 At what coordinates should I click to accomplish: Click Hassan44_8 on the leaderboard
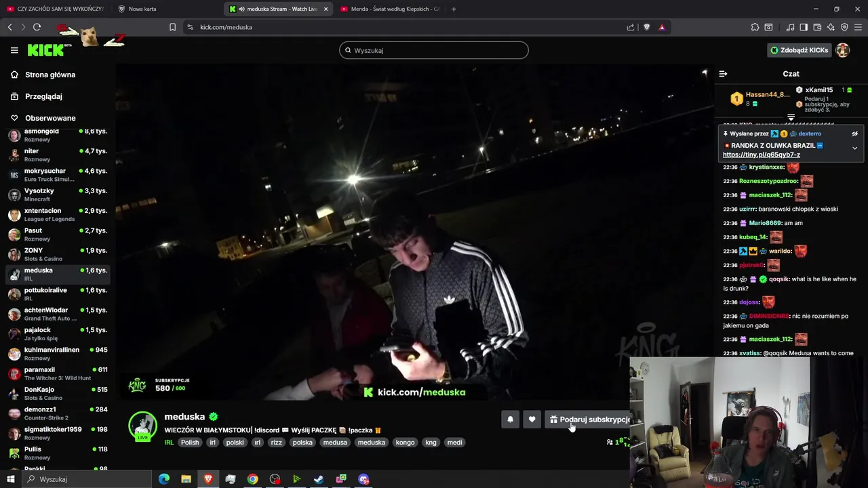[x=768, y=94]
